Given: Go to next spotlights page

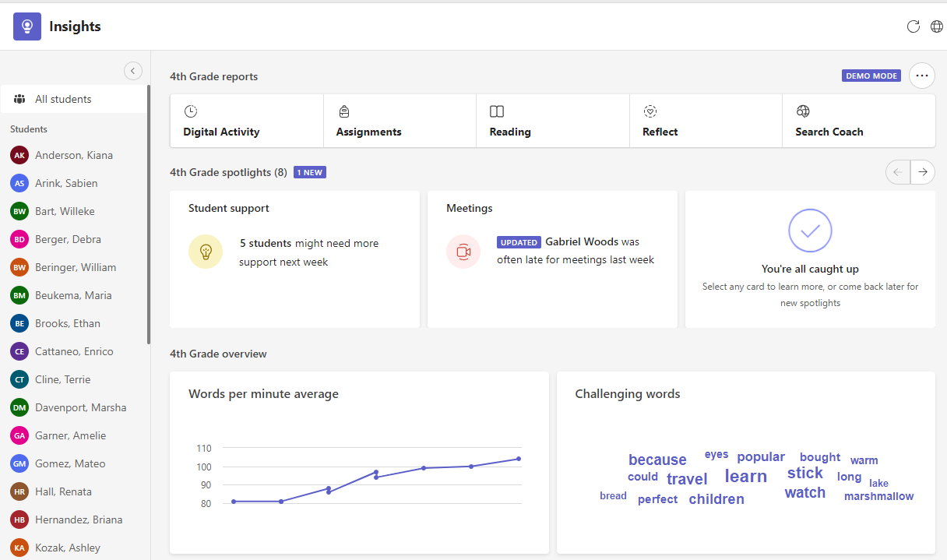Looking at the screenshot, I should click(923, 172).
